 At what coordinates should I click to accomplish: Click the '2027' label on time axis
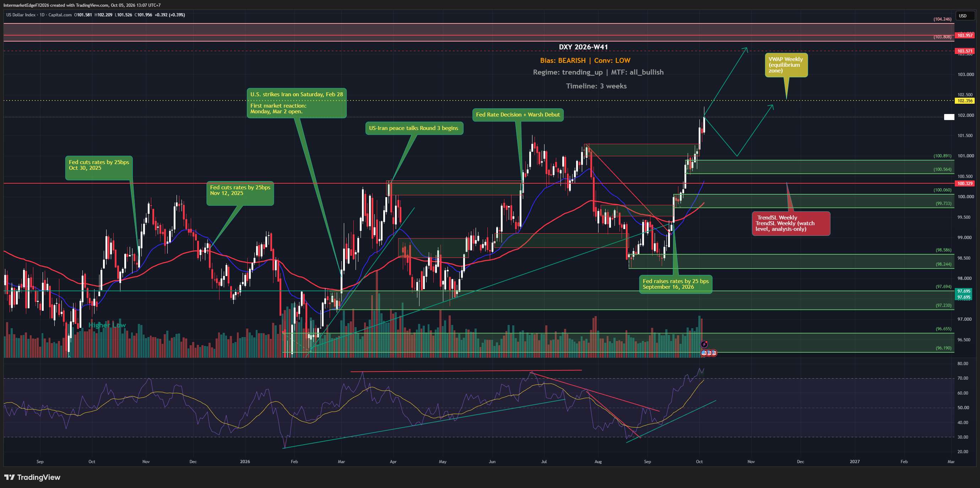pos(855,462)
